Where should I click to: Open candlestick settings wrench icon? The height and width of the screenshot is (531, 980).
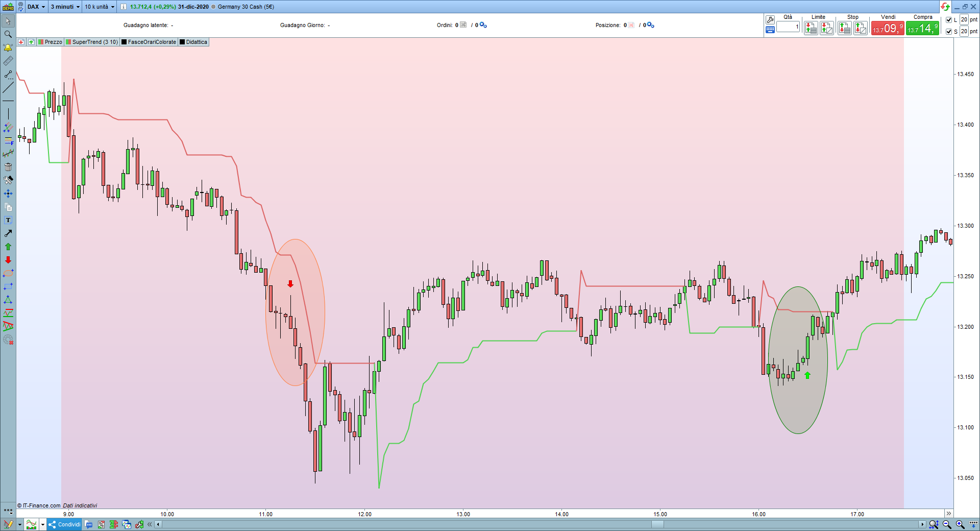click(x=139, y=524)
